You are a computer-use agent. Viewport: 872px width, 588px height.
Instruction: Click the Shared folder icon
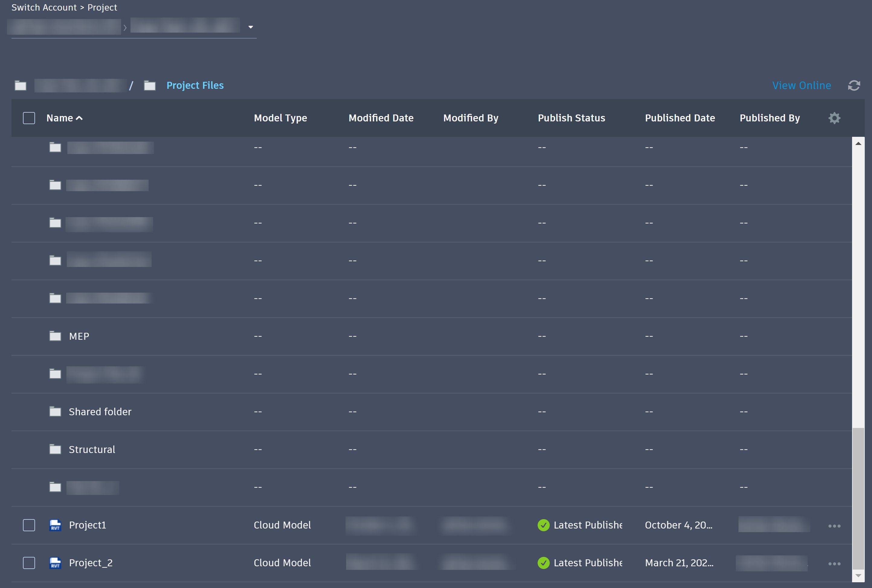[x=55, y=412]
